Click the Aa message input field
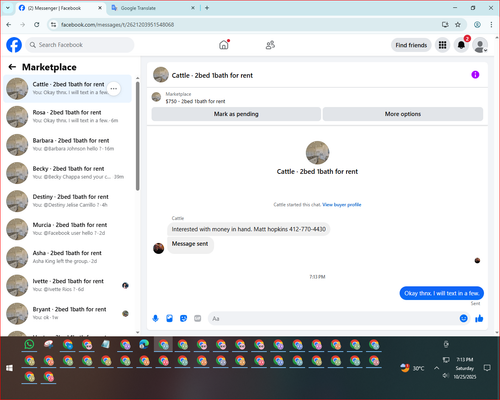The height and width of the screenshot is (400, 500). (x=333, y=318)
